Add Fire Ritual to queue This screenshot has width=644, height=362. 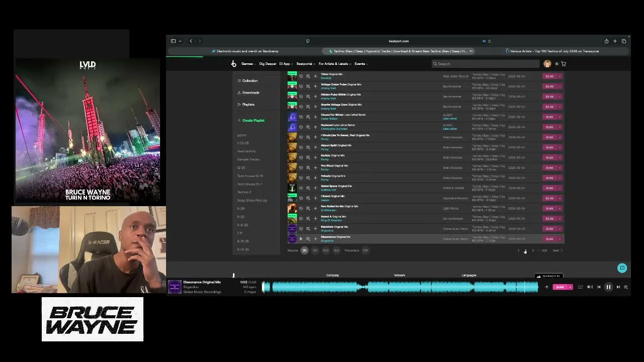[308, 167]
